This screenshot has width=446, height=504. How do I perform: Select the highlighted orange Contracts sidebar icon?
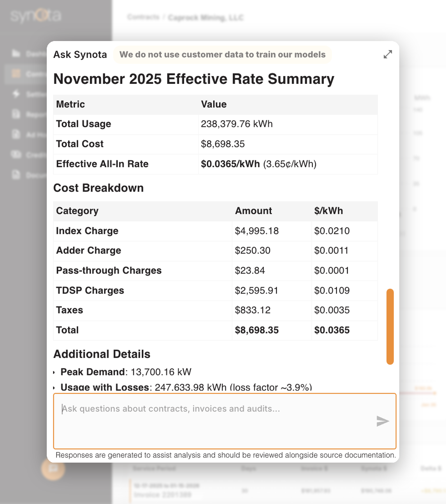[16, 74]
